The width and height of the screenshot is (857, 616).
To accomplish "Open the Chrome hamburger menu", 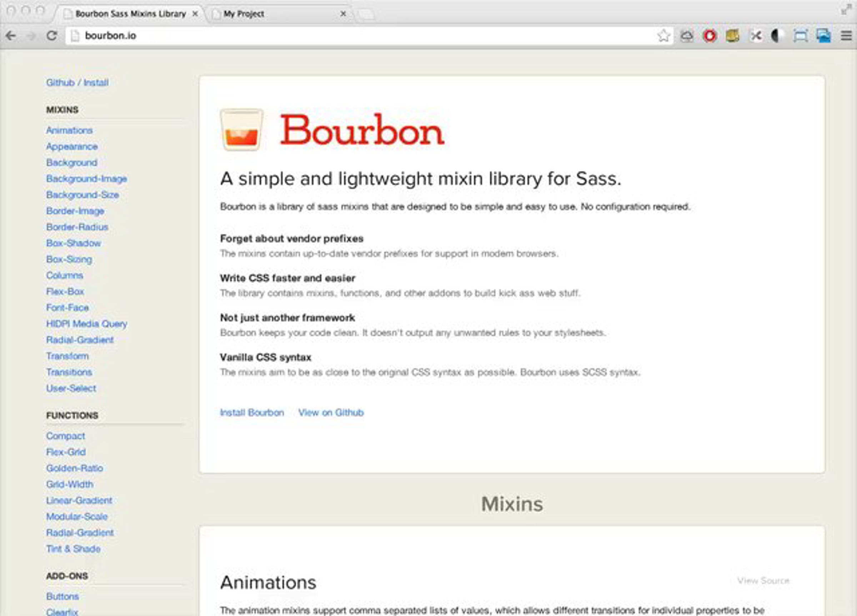I will tap(846, 36).
